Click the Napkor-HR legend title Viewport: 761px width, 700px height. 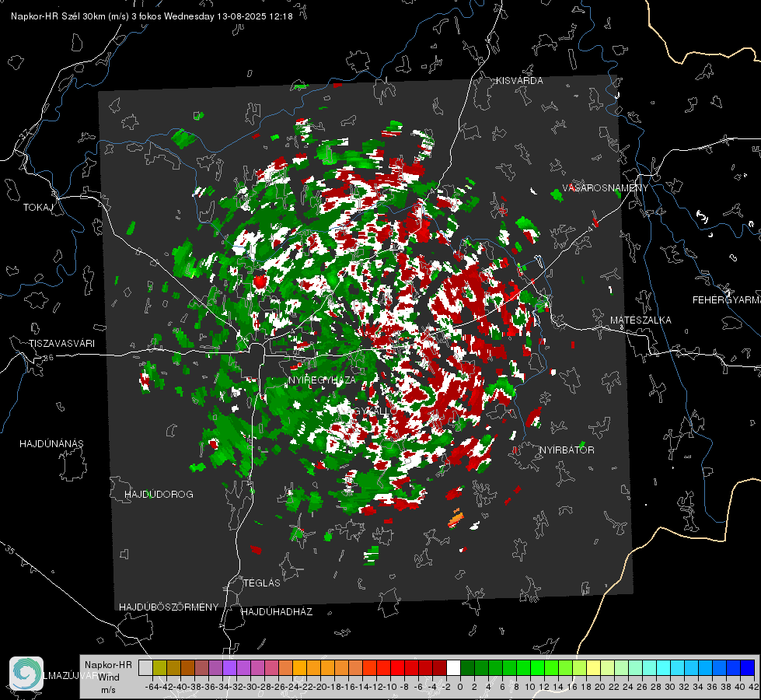108,665
